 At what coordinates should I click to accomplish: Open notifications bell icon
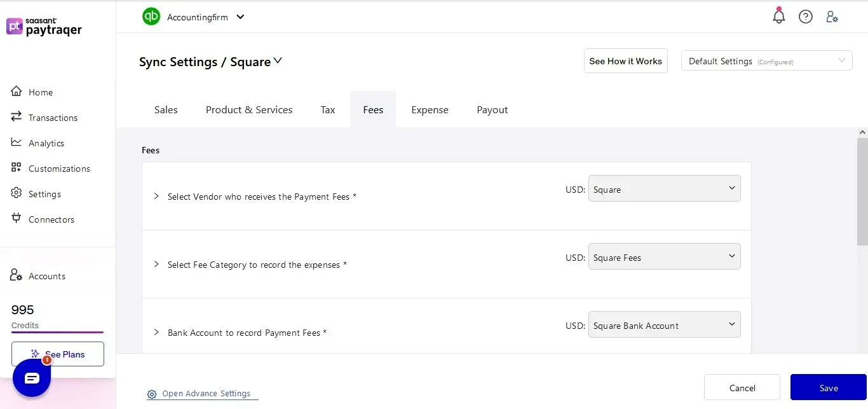click(x=779, y=17)
